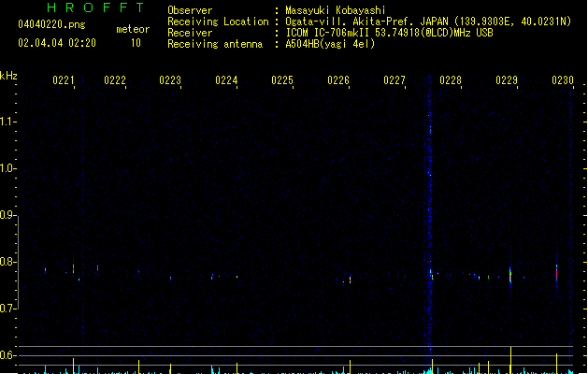Screen dimensions: 588x374
Task: Click the 0227 time marker
Action: (394, 80)
